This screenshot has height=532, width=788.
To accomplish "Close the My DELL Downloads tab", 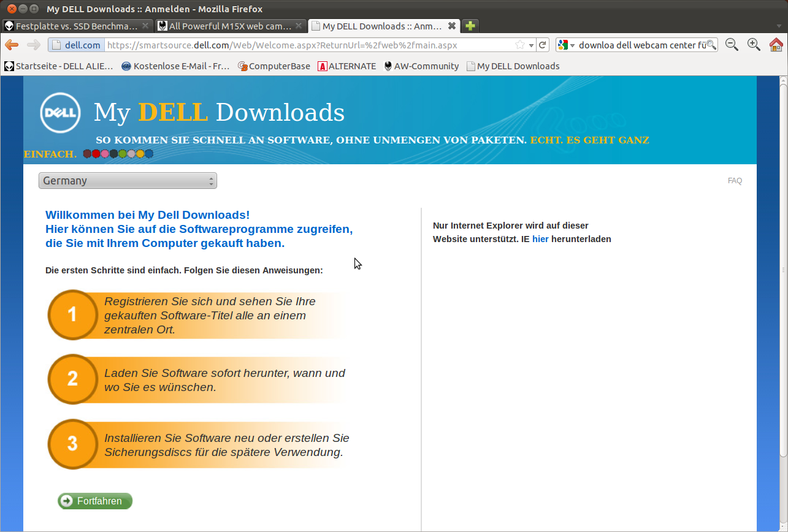I will 452,26.
